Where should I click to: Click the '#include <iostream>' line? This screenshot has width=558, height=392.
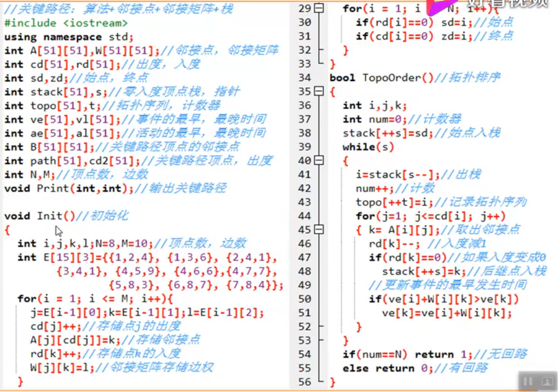click(66, 23)
